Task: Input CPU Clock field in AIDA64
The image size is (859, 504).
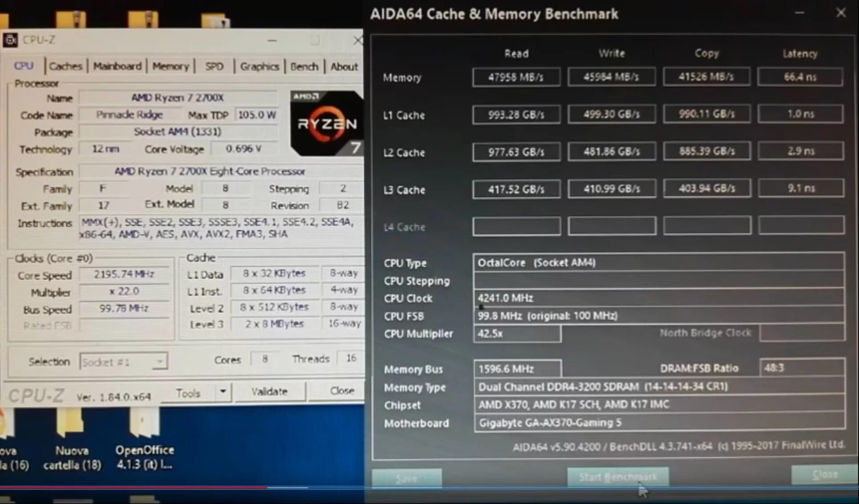Action: [659, 297]
